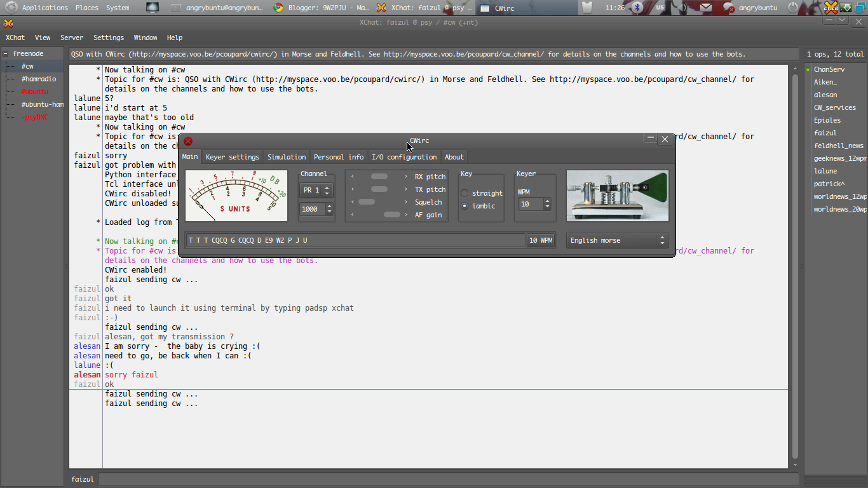Open the About tab in CWirc
Screen dimensions: 868x488
click(454, 157)
